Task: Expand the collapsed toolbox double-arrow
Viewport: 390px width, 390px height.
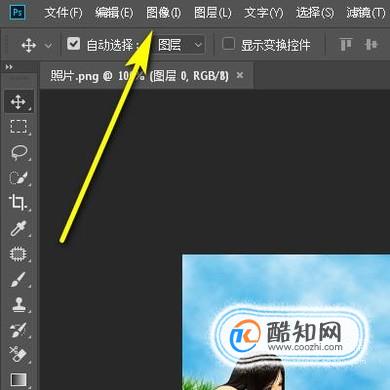Action: (9, 67)
